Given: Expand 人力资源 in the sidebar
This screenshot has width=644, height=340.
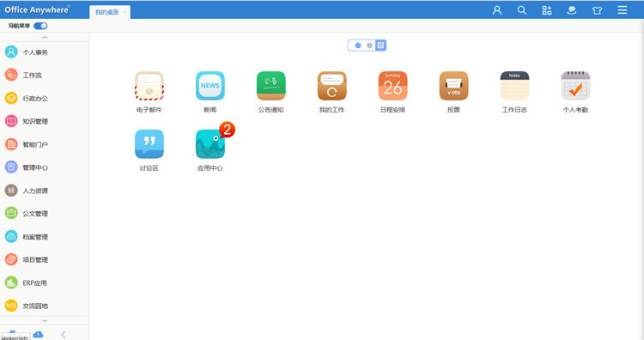Looking at the screenshot, I should pos(45,191).
